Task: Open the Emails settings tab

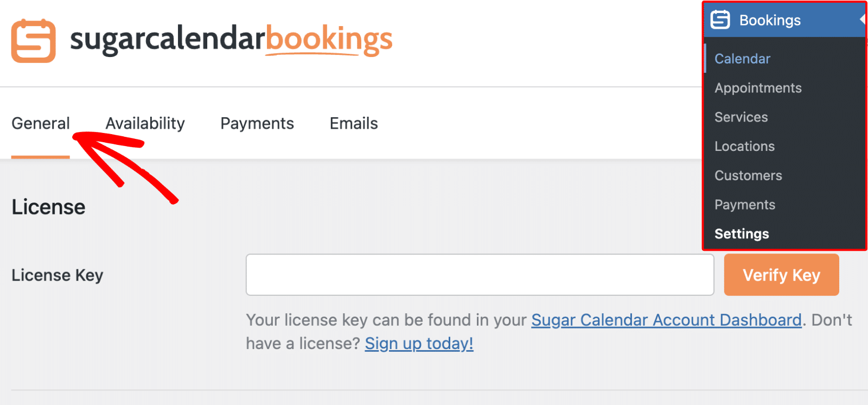Action: 353,123
